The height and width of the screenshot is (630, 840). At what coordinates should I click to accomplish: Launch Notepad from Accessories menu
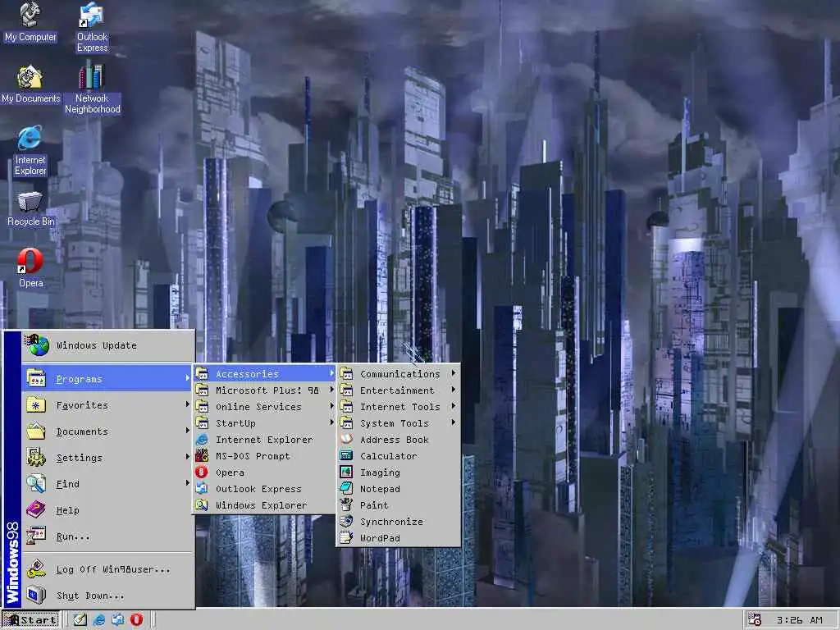398,489
